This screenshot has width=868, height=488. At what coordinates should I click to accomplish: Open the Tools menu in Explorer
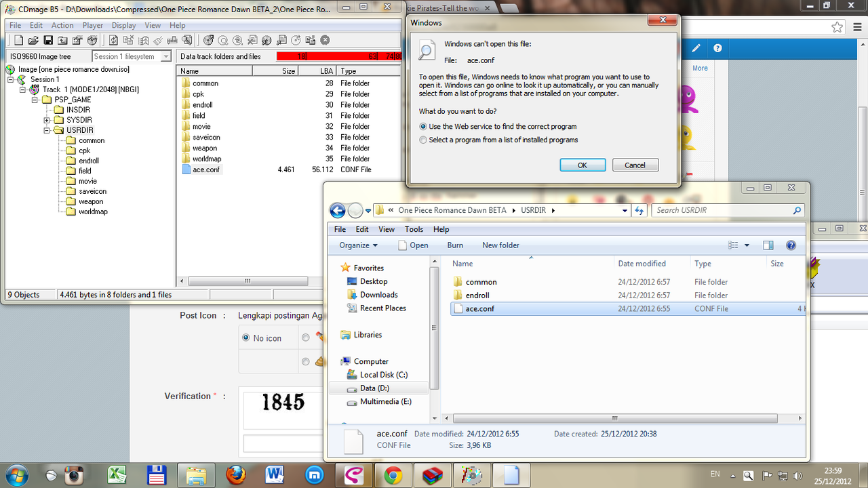tap(414, 229)
